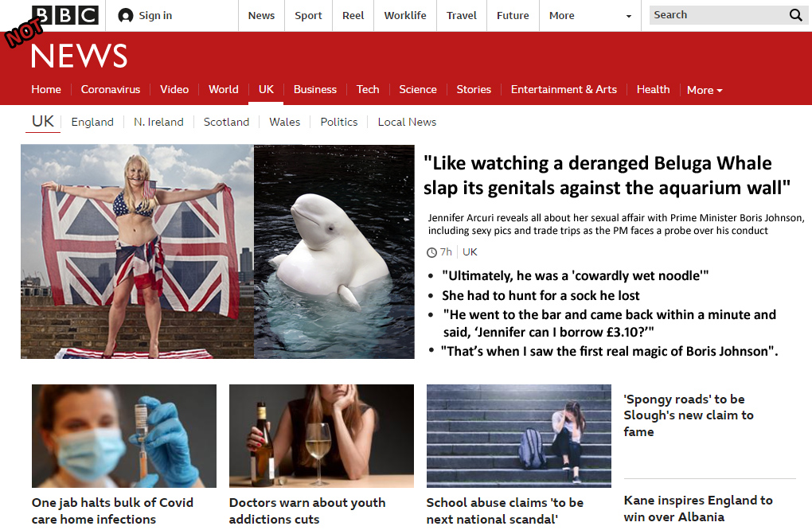This screenshot has width=812, height=530.
Task: Open 'One jab halts bulk of Covid' headline
Action: tap(112, 511)
